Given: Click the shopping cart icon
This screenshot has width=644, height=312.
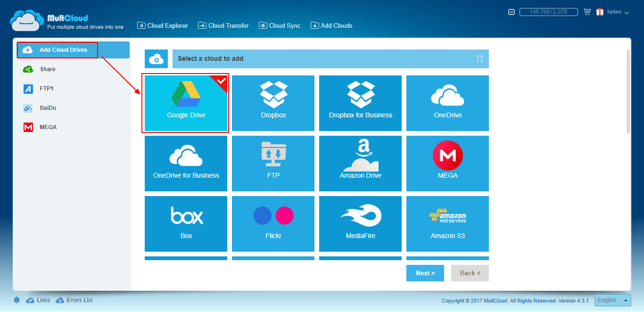Looking at the screenshot, I should (x=587, y=12).
